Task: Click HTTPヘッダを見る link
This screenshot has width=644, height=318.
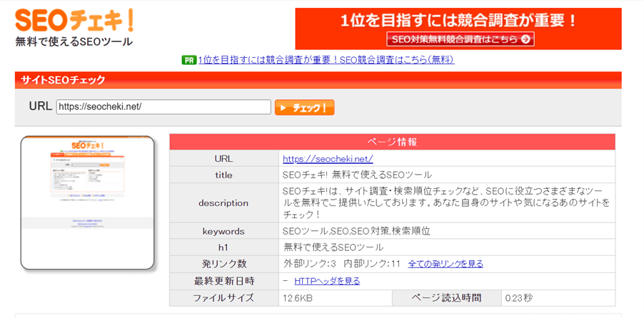Action: pyautogui.click(x=327, y=281)
